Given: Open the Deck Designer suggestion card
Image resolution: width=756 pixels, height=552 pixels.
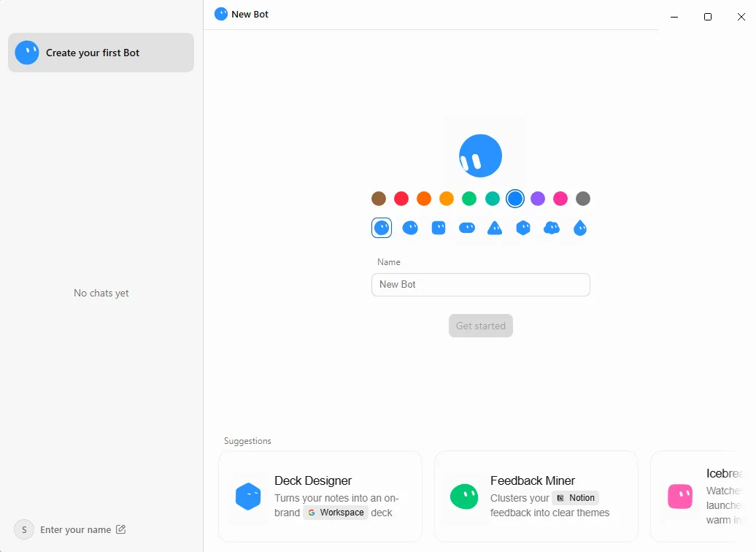Looking at the screenshot, I should tap(320, 497).
